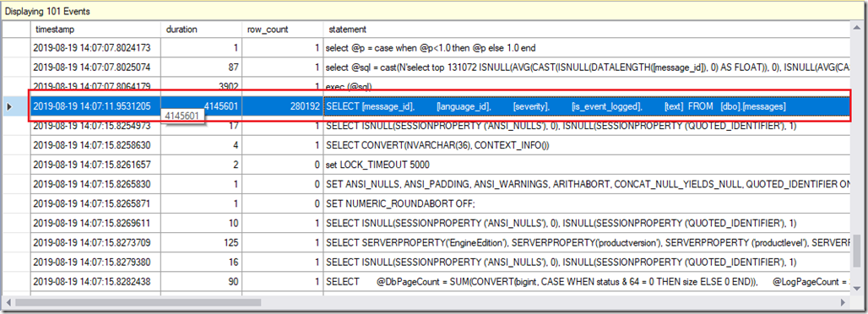This screenshot has height=314, width=868.
Task: Sort by the statement column header
Action: pyautogui.click(x=587, y=30)
